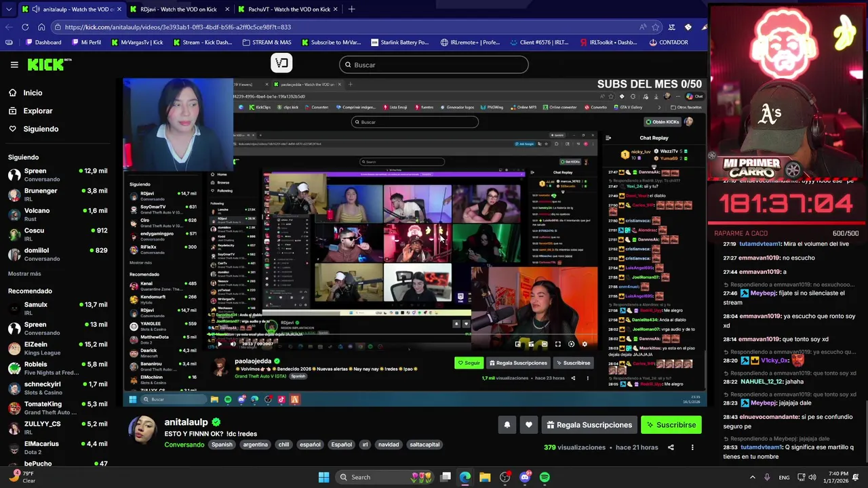The height and width of the screenshot is (488, 868).
Task: Open domillol channel in sidebar
Action: pos(58,254)
